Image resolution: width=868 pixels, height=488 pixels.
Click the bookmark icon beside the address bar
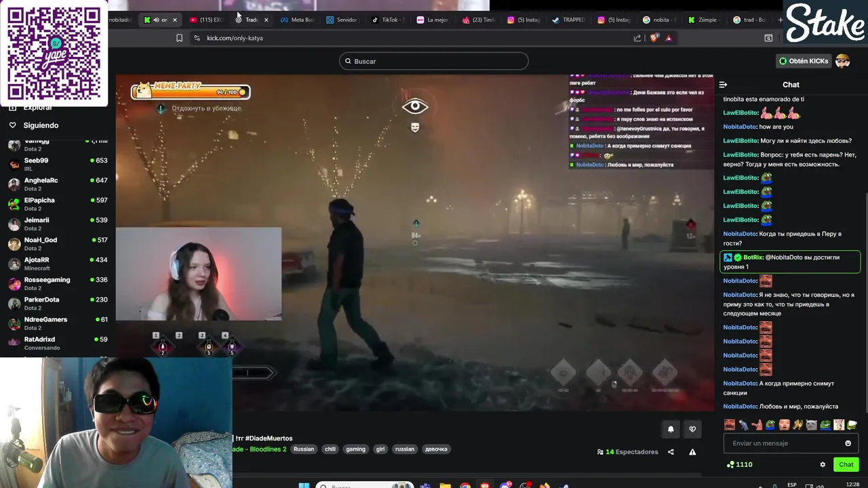point(179,38)
